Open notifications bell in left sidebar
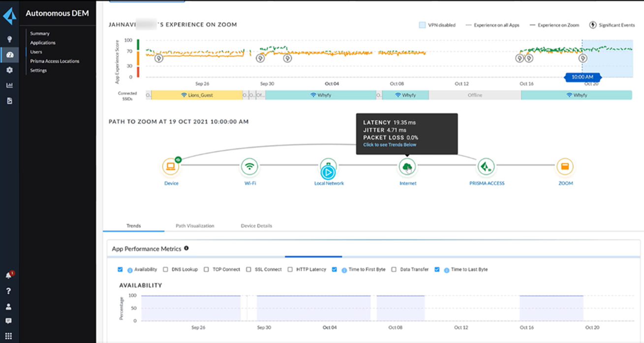The width and height of the screenshot is (644, 343). (x=9, y=275)
